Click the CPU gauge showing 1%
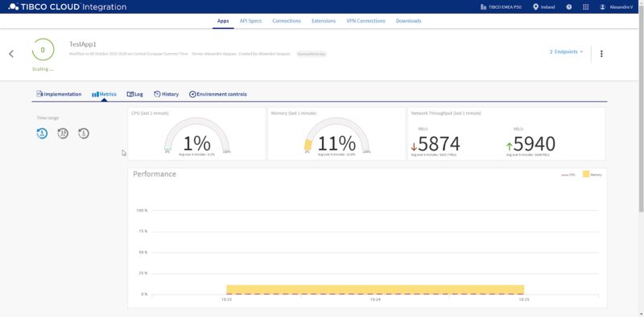Viewport: 644px width, 317px height. click(196, 137)
